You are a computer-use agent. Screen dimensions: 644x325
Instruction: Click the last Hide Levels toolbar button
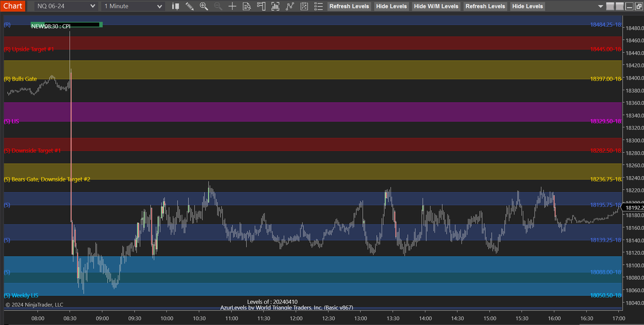pos(528,6)
